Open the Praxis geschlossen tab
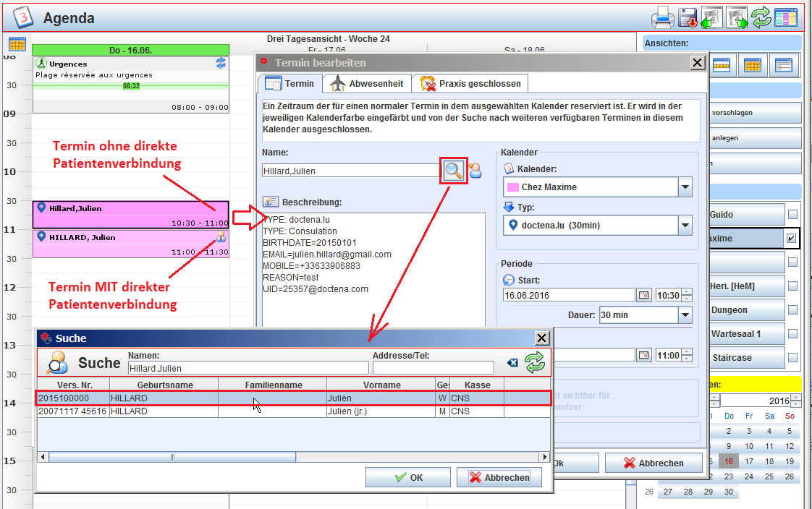This screenshot has width=812, height=509. 470,84
